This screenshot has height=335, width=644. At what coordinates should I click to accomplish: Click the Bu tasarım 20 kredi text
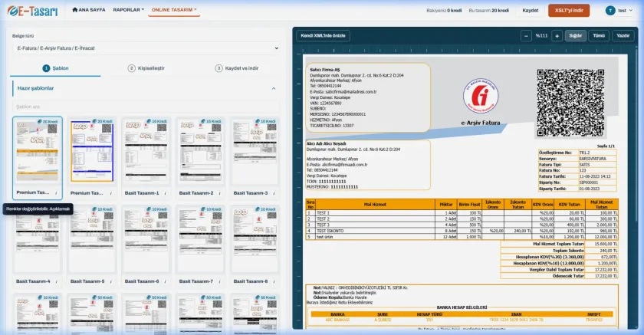(x=489, y=11)
